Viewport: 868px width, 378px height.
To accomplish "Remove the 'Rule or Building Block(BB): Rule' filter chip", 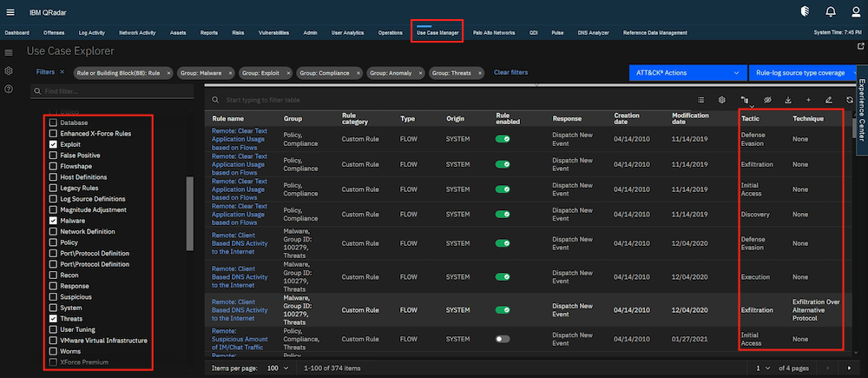I will pos(168,73).
